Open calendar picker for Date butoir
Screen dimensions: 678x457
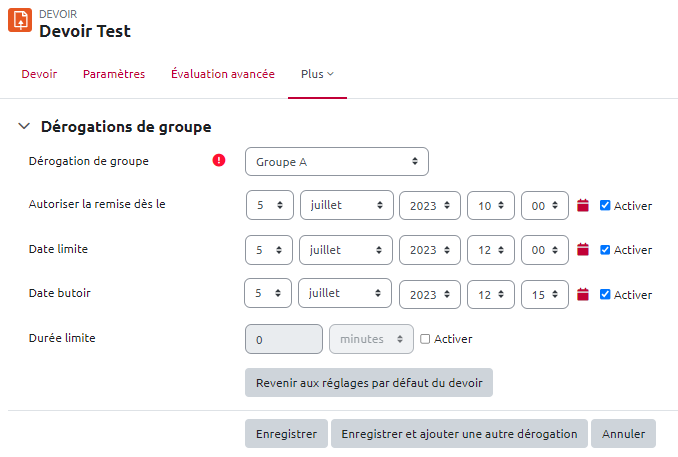coord(584,295)
